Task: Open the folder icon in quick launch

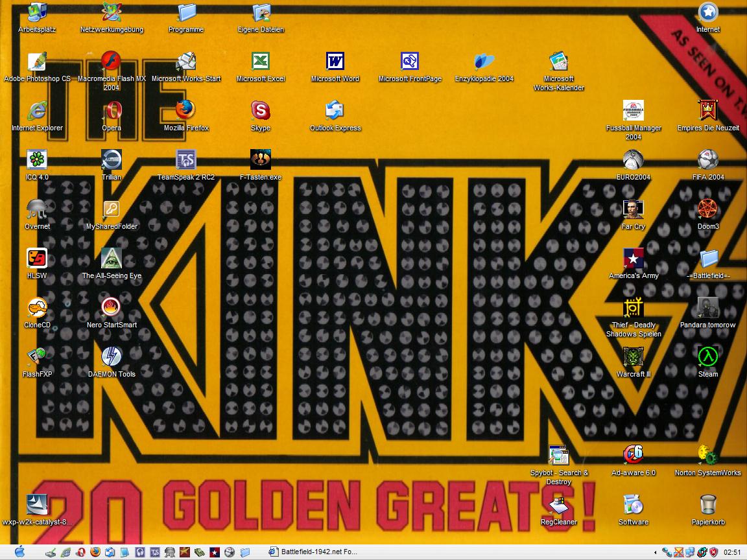Action: (245, 552)
